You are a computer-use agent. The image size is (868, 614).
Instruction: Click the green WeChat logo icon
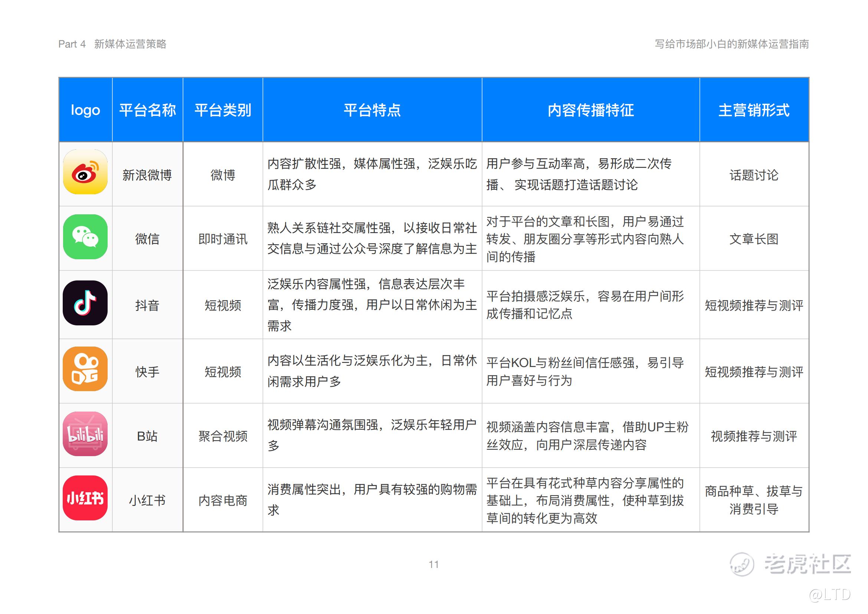point(85,237)
